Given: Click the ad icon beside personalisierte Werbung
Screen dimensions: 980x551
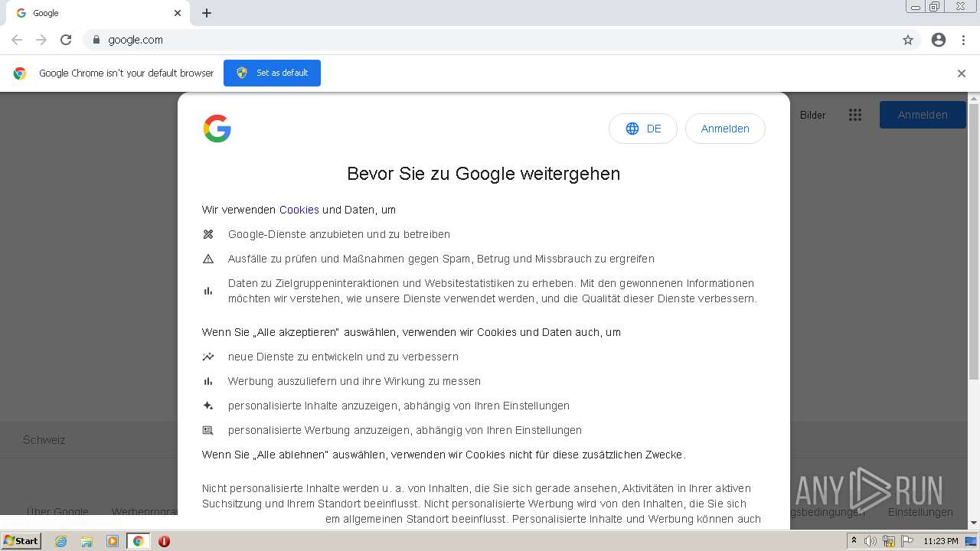Looking at the screenshot, I should click(x=208, y=430).
